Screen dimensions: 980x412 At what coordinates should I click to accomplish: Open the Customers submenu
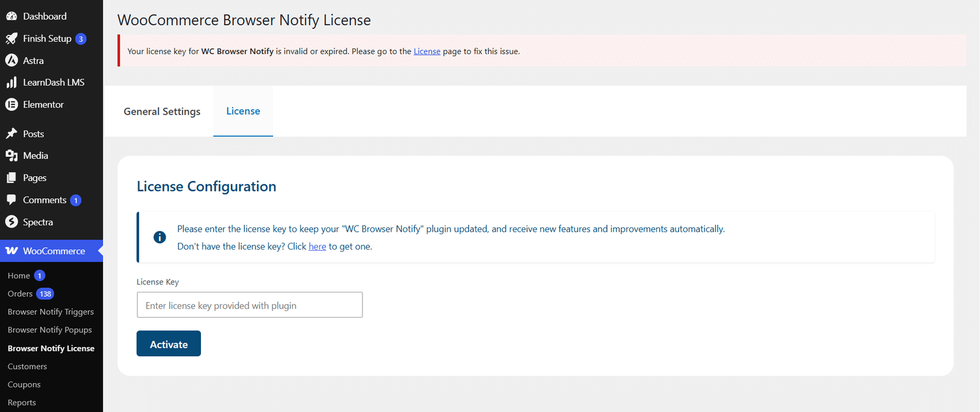[27, 366]
